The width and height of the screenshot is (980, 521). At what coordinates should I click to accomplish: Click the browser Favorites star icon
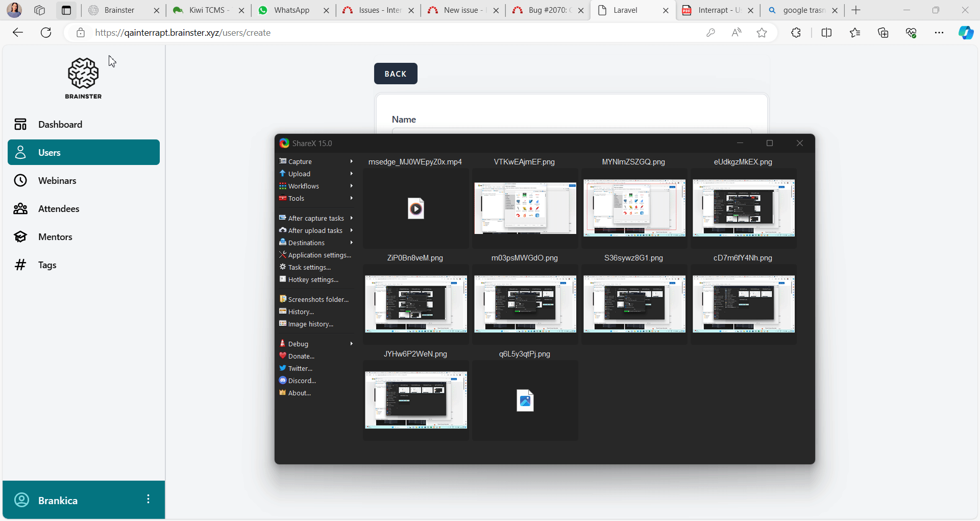pos(762,33)
